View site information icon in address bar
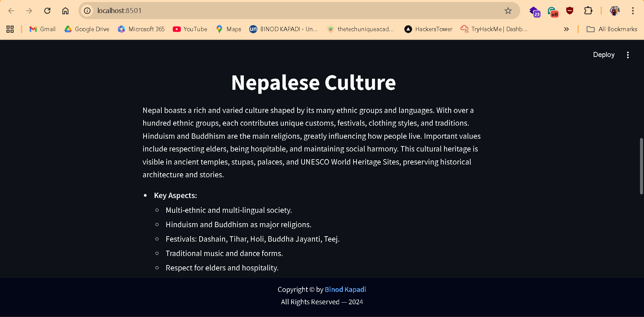 pos(87,11)
